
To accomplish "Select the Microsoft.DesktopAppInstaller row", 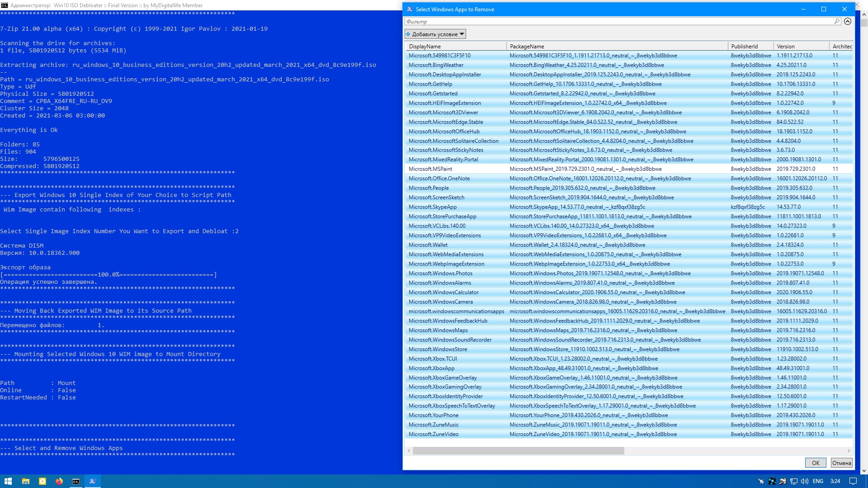I will (x=629, y=75).
